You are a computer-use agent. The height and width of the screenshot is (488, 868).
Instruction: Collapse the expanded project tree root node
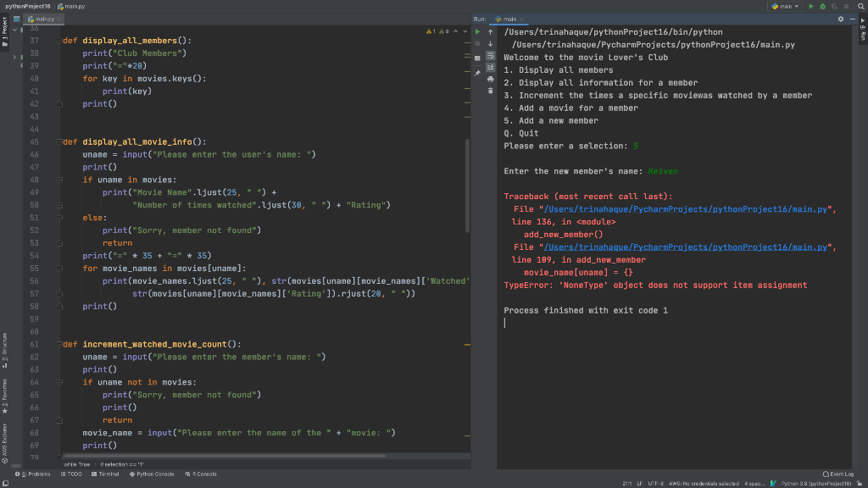(14, 30)
